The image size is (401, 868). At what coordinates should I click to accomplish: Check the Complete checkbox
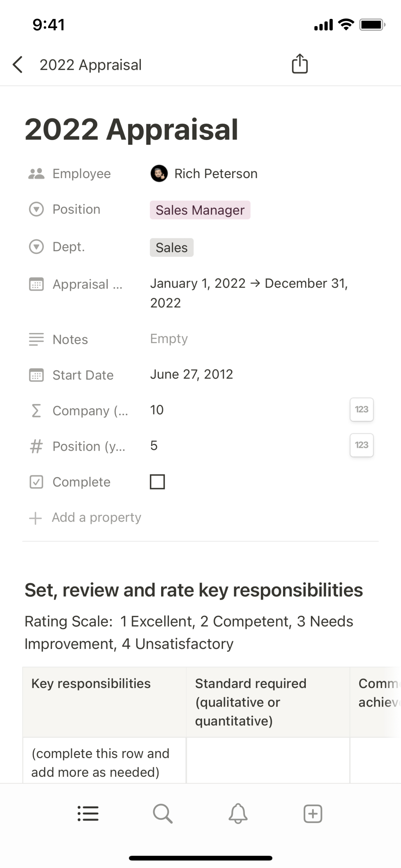[x=157, y=482]
